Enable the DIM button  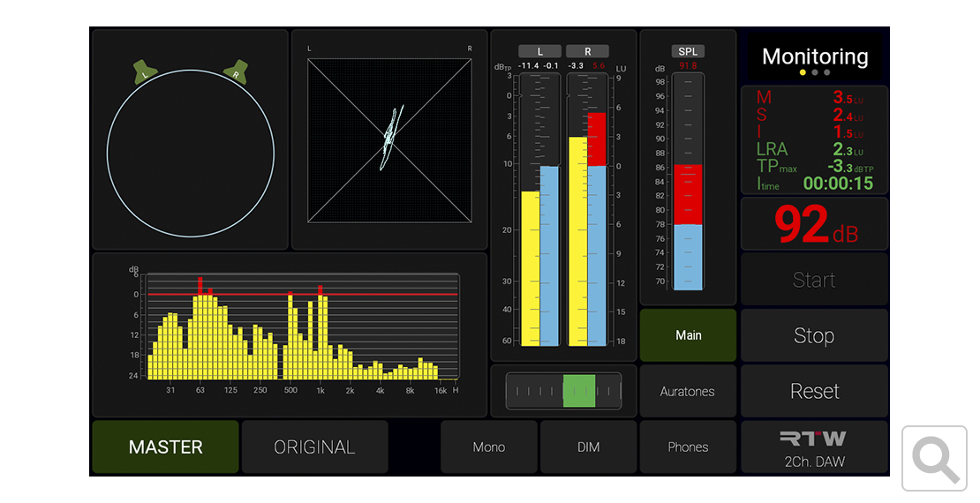click(588, 447)
